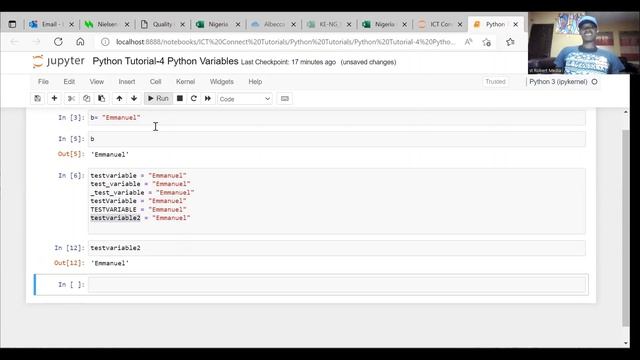The image size is (640, 360).
Task: Cut selected cells with scissors icon
Action: click(x=71, y=99)
